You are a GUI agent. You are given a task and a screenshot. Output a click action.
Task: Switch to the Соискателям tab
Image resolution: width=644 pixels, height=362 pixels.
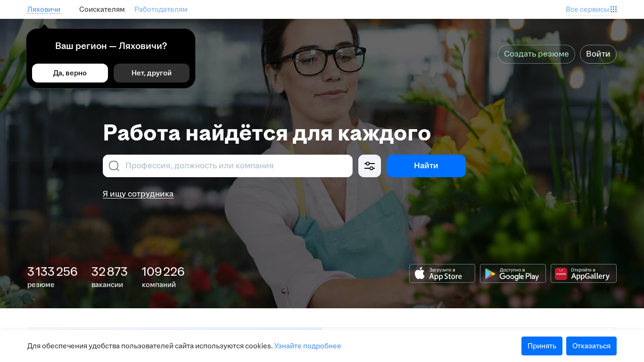[x=102, y=9]
